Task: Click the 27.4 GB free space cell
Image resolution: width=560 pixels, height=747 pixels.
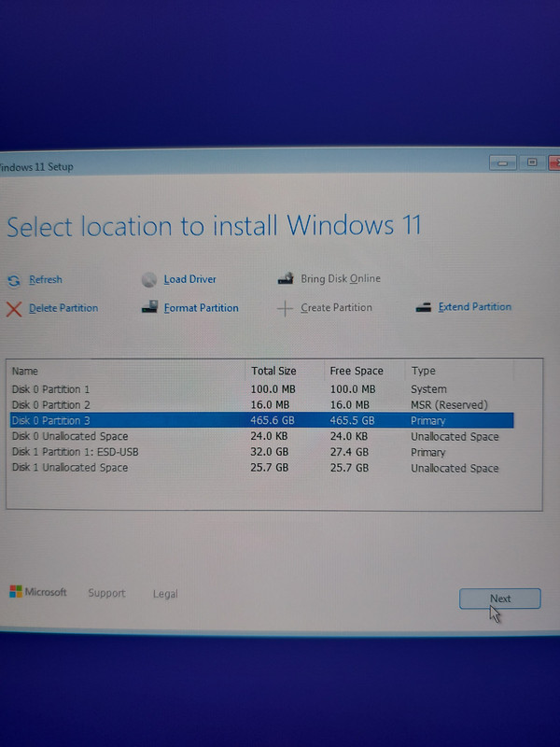Action: click(x=349, y=452)
